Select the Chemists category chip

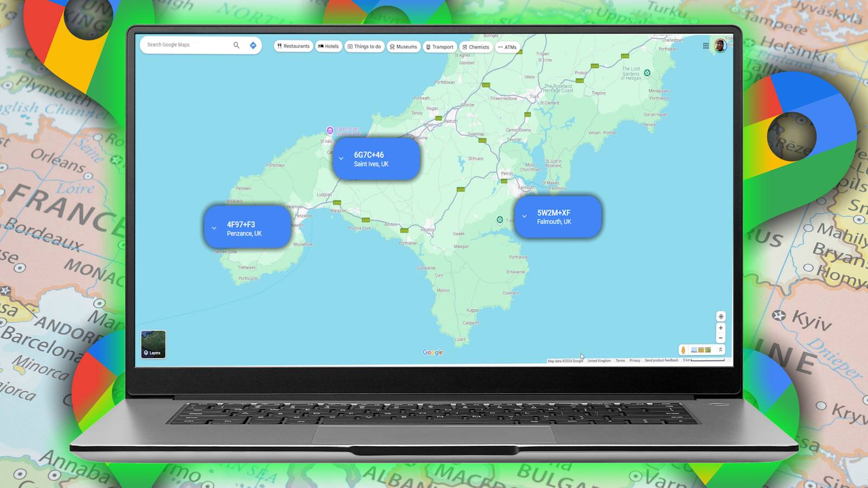(476, 47)
